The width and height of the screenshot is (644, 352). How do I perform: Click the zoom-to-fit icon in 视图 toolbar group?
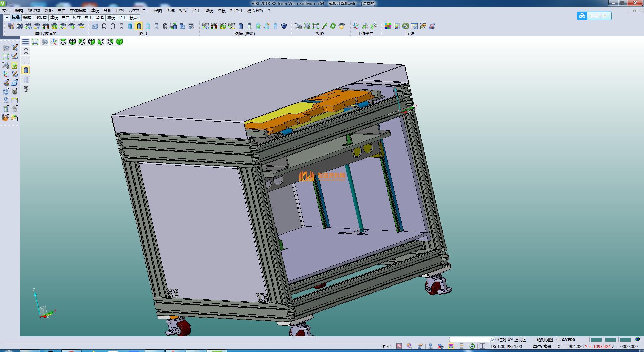[316, 26]
